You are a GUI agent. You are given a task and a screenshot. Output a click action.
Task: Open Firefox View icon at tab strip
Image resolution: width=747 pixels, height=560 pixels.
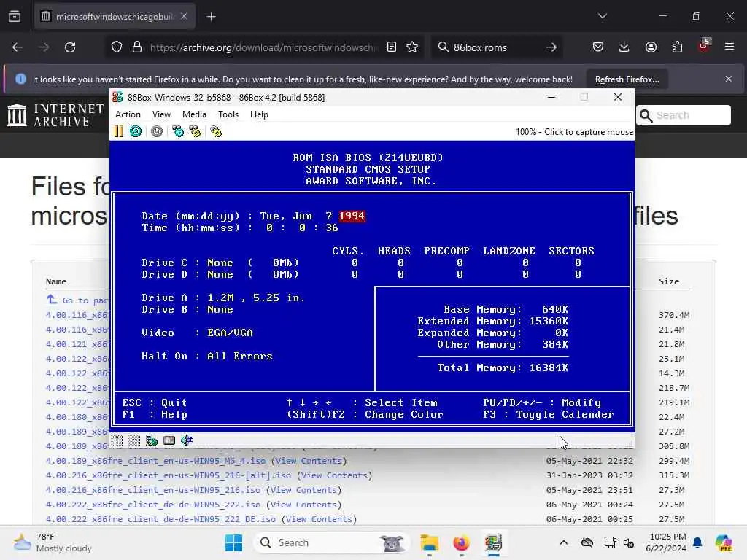[x=15, y=17]
